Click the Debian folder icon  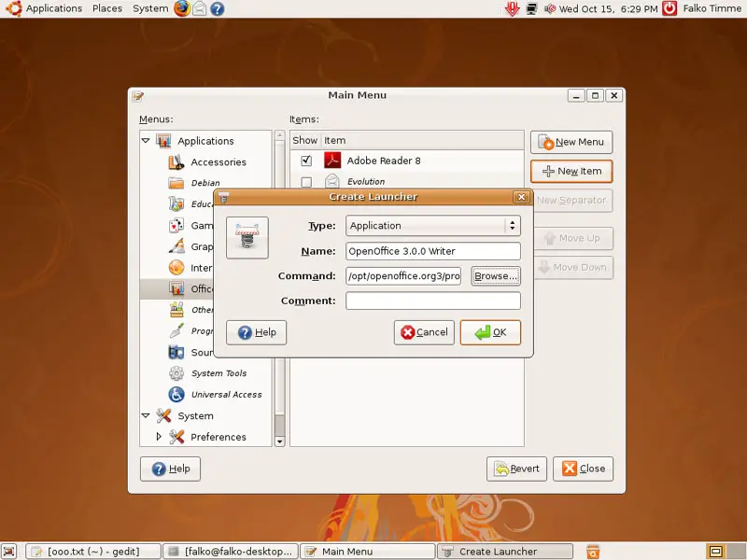[176, 183]
